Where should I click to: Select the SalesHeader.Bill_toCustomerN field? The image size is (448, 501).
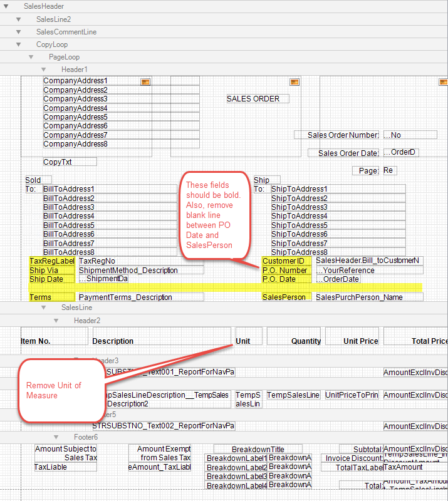(369, 261)
